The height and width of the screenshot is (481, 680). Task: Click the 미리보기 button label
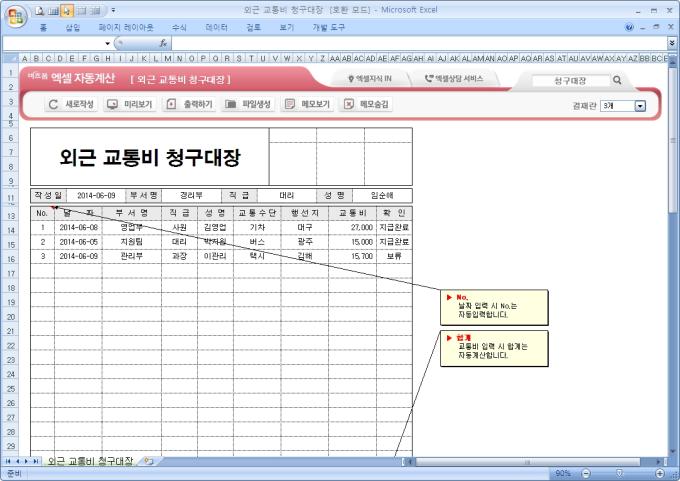click(x=138, y=104)
